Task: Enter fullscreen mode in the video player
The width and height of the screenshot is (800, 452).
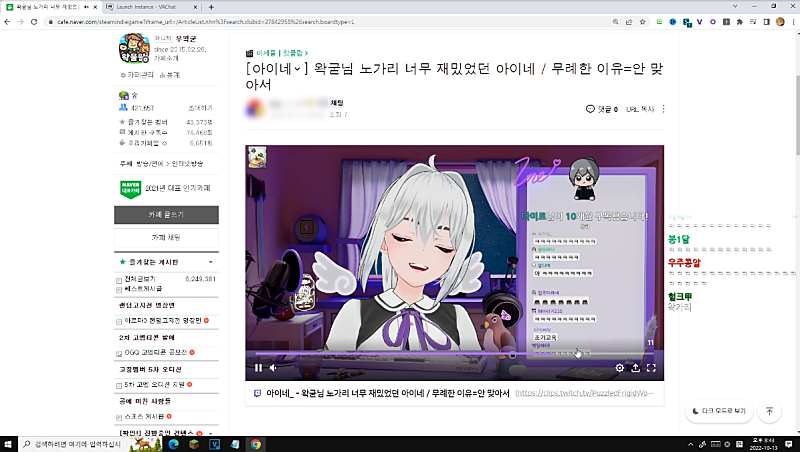Action: pos(651,368)
